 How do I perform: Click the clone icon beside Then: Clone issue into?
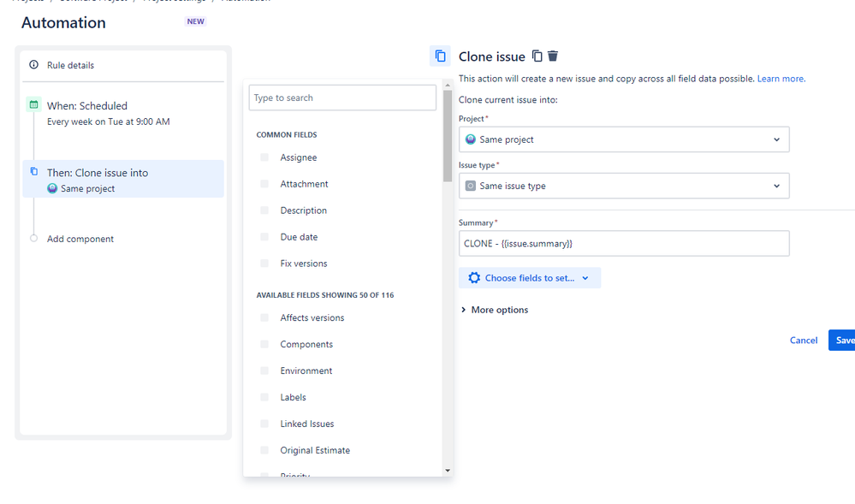(34, 172)
